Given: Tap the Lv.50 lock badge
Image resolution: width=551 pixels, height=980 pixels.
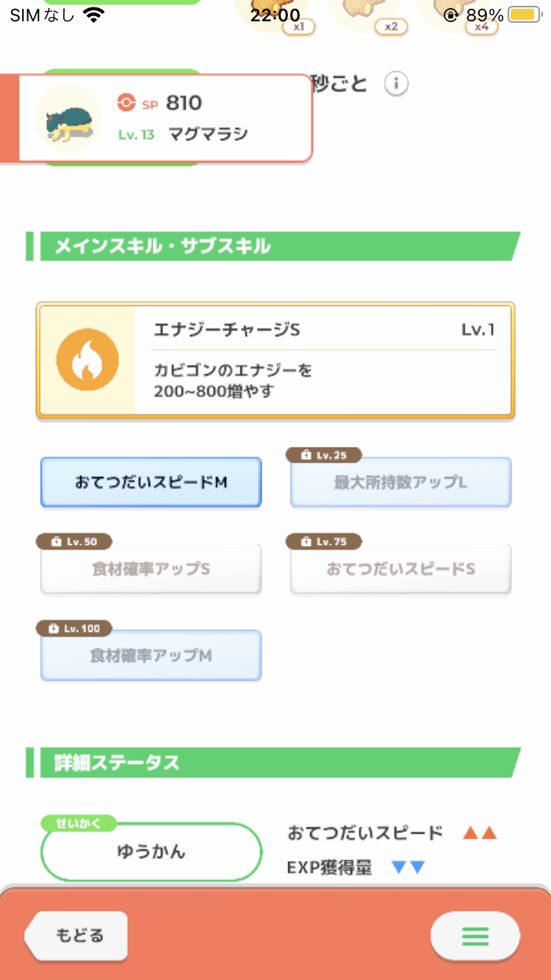Looking at the screenshot, I should (74, 542).
